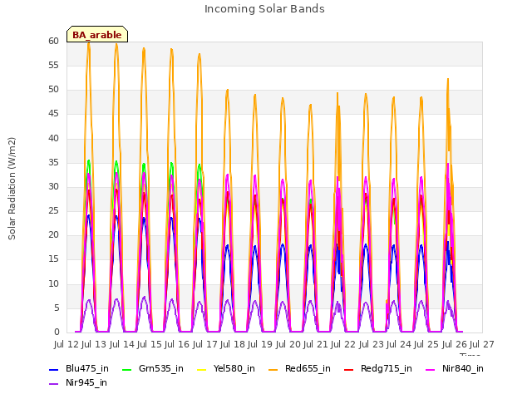Click the yellow Yel580_in legend swatch
This screenshot has width=532, height=399.
point(201,370)
